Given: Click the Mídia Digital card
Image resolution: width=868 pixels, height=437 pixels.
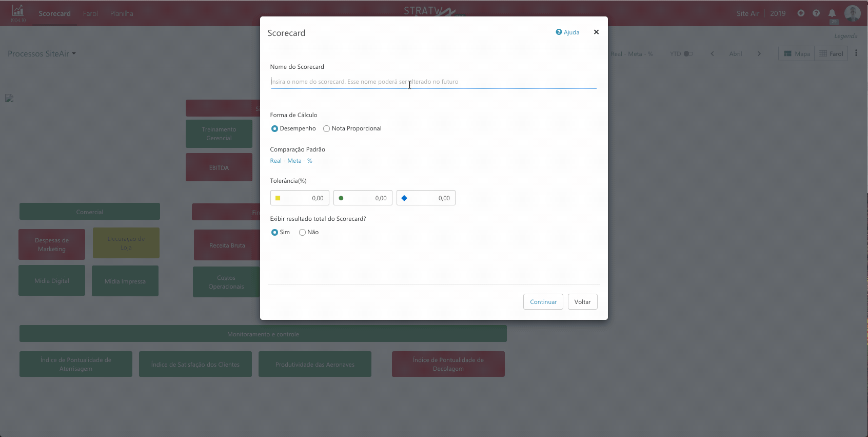Looking at the screenshot, I should [52, 280].
